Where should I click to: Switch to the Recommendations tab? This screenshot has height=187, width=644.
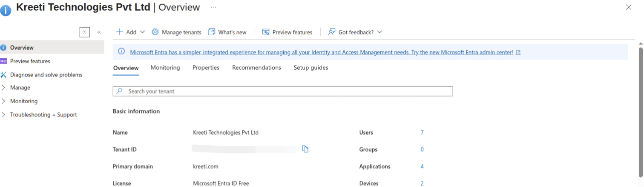(x=256, y=68)
